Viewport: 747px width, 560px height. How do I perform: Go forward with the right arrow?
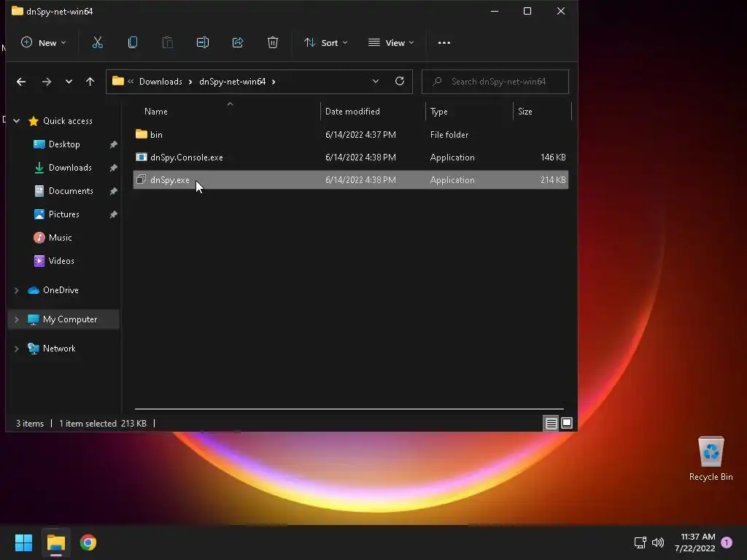(x=46, y=82)
